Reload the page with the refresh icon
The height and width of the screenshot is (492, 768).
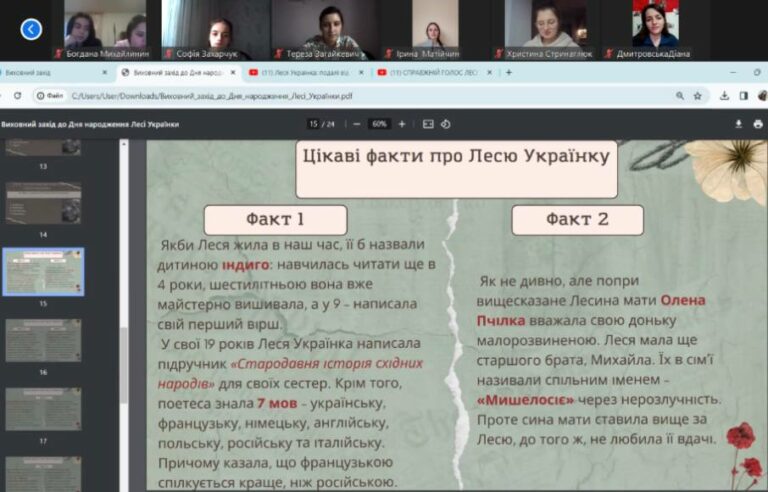click(17, 96)
